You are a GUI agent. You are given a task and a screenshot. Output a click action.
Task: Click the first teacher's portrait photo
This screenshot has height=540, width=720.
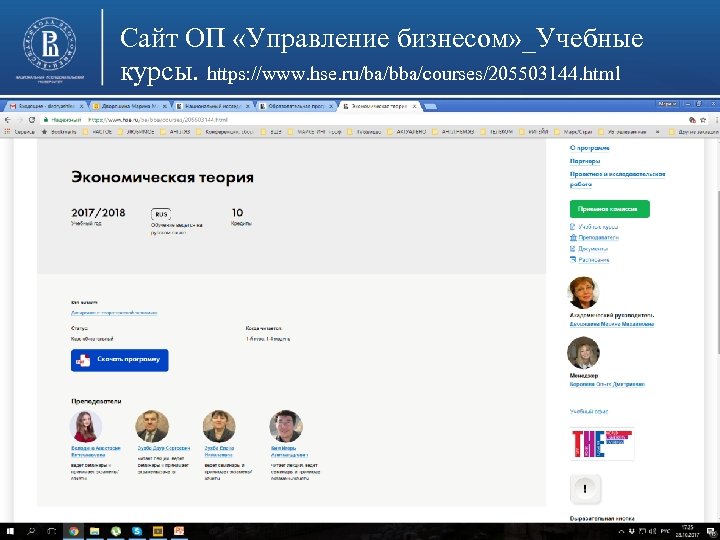pos(85,427)
